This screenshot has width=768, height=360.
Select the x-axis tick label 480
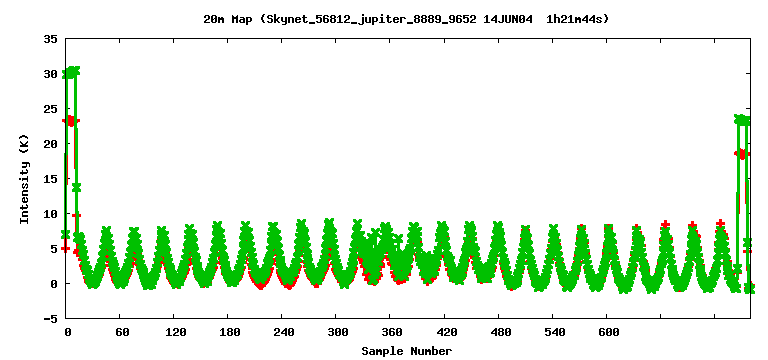tap(500, 332)
